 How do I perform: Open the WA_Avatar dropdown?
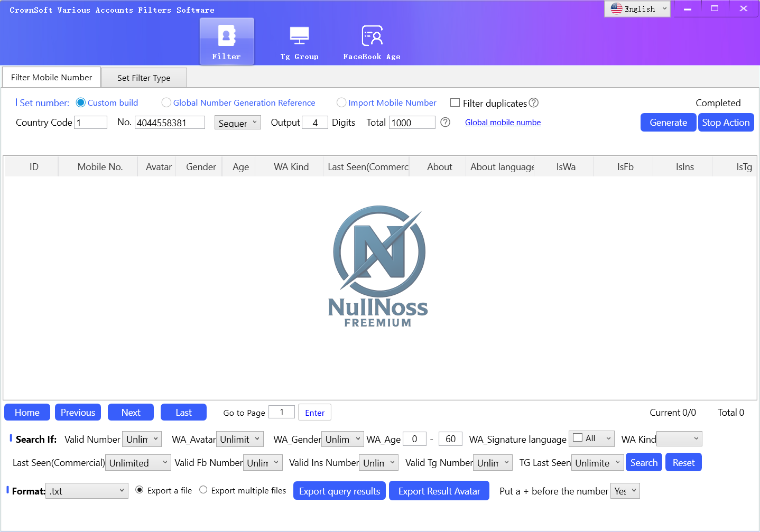240,439
